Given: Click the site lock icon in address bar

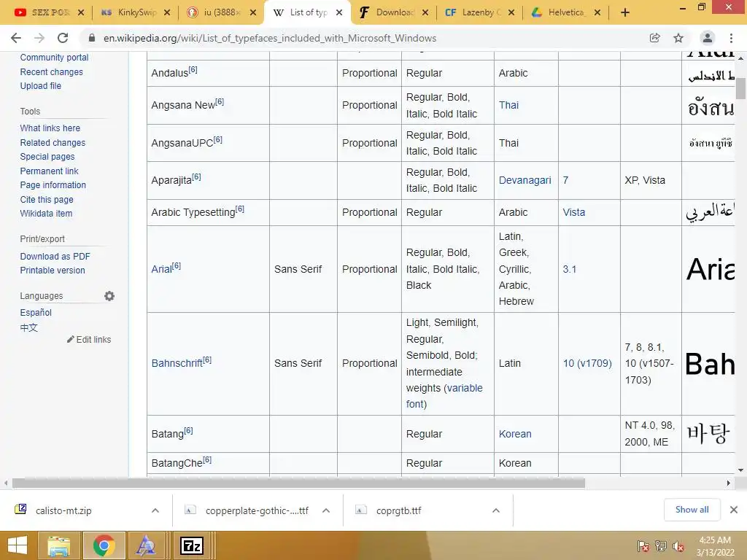Looking at the screenshot, I should click(x=92, y=38).
